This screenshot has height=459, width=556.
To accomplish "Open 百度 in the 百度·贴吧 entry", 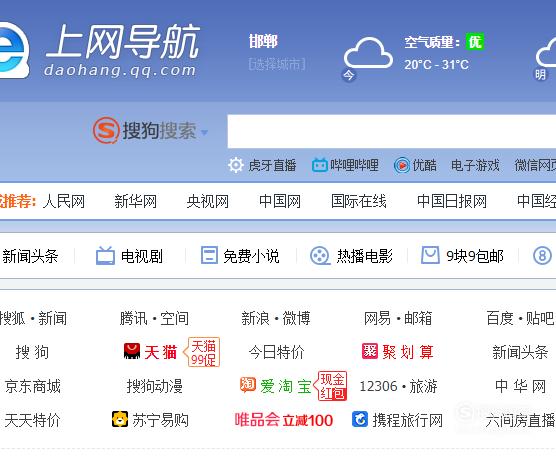I will [500, 318].
